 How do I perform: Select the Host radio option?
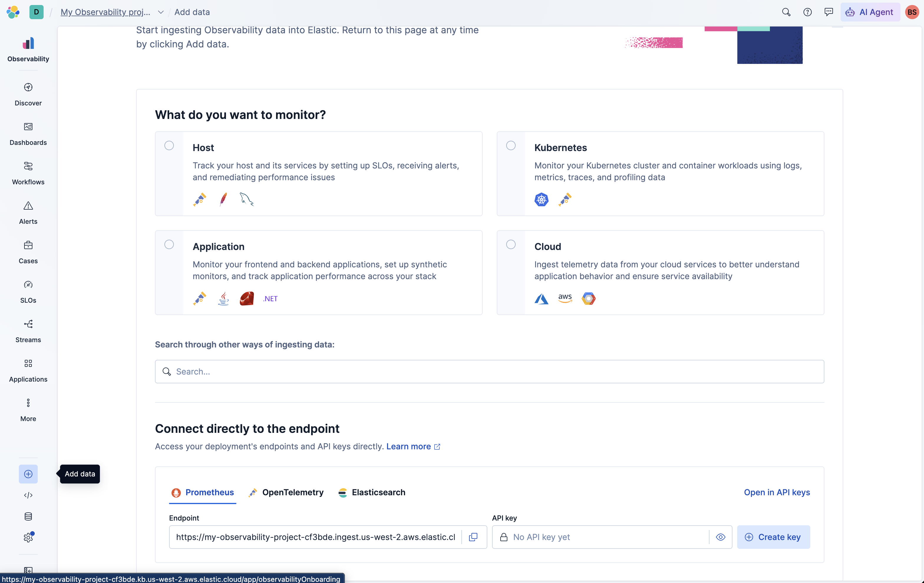[169, 145]
